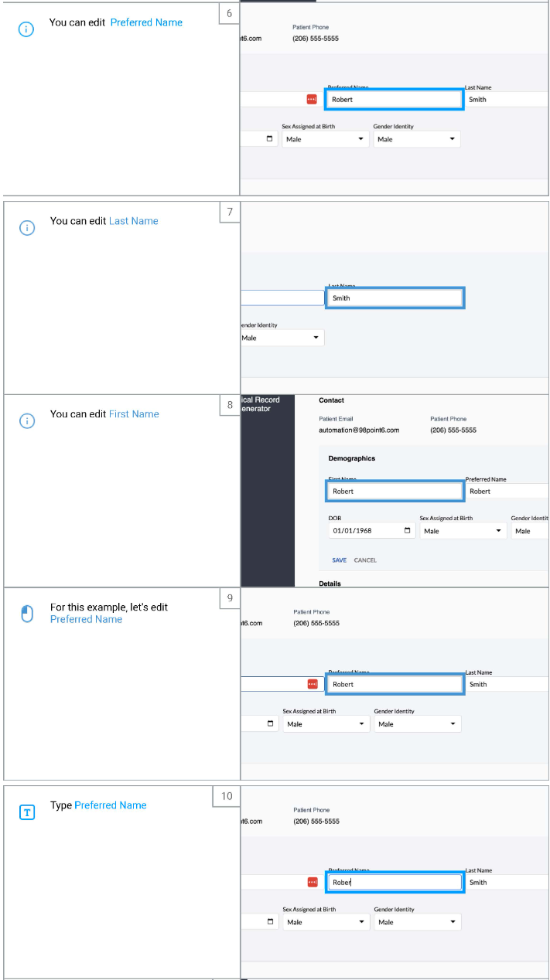Image resolution: width=550 pixels, height=980 pixels.
Task: Open Sex Assigned at Birth dropdown in step 6
Action: [x=326, y=139]
